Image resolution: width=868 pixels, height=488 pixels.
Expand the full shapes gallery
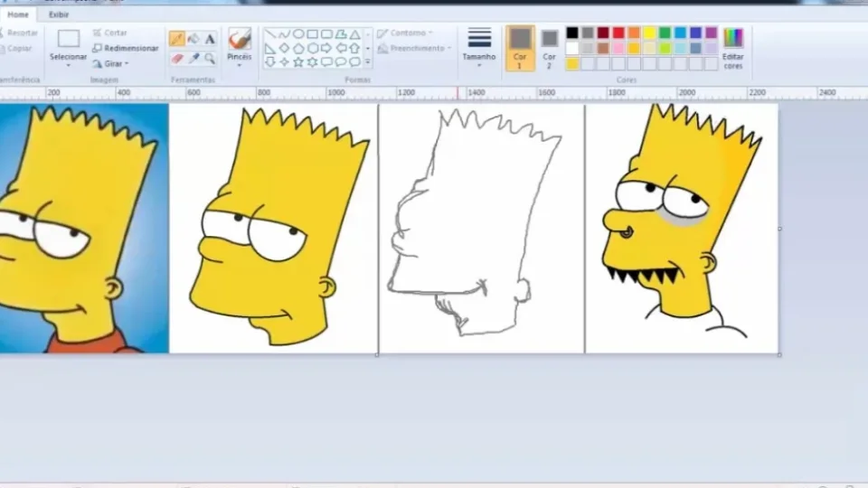[368, 62]
